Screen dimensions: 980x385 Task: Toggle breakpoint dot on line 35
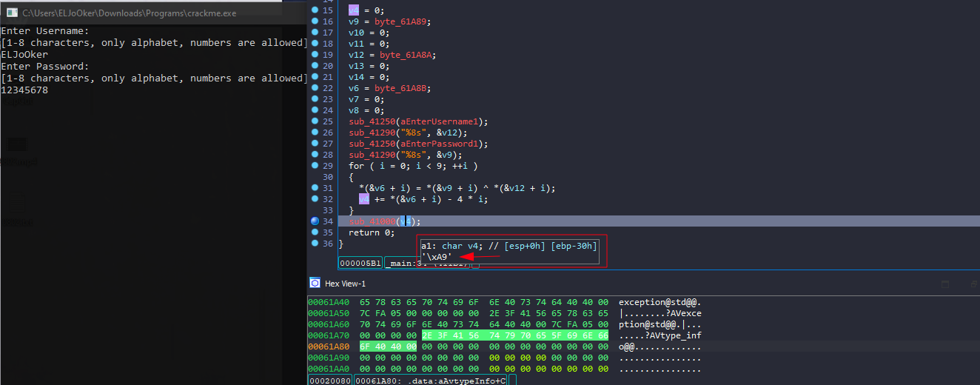[315, 232]
